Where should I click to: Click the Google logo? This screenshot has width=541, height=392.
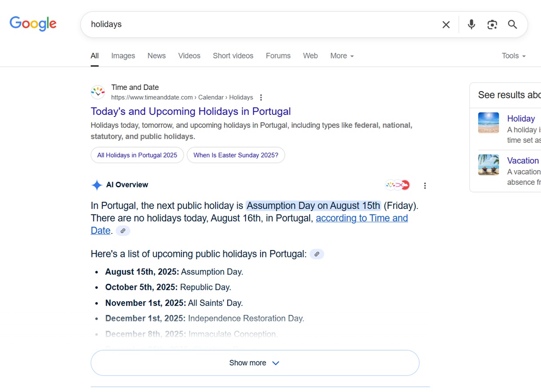(33, 24)
